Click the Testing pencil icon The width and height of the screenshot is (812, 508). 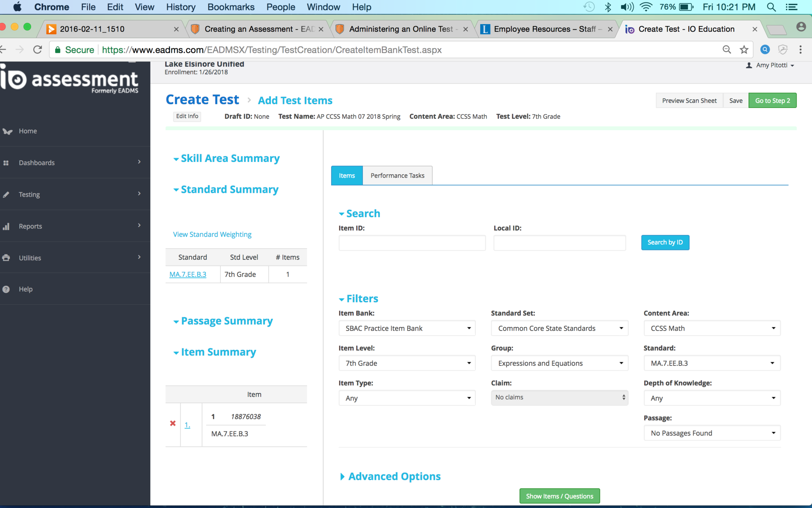6,194
